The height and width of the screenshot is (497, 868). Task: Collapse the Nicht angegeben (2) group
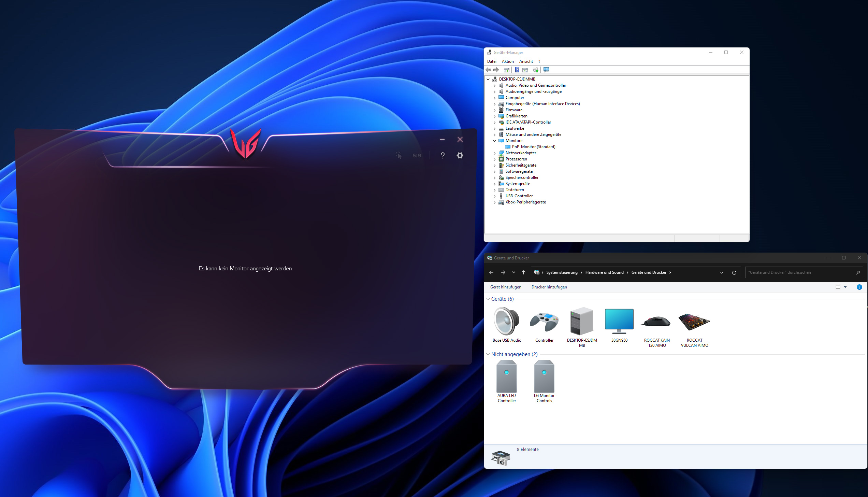click(x=488, y=354)
